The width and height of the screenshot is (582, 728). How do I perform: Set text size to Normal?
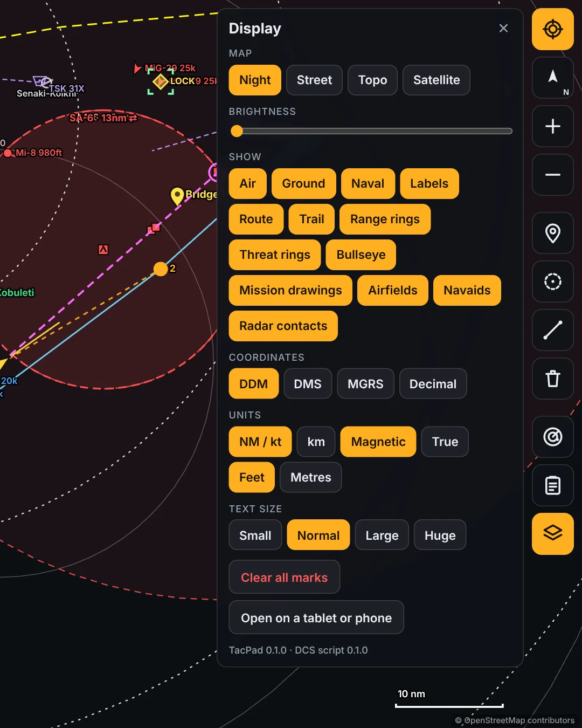(x=318, y=535)
